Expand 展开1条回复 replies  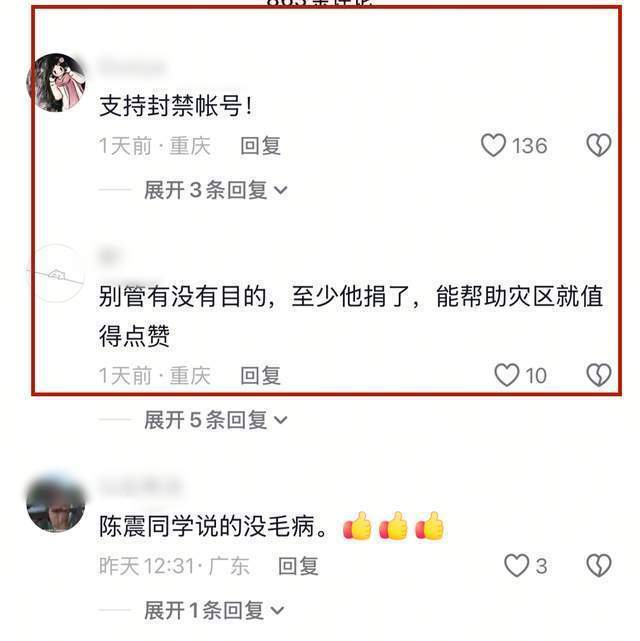coord(214,610)
